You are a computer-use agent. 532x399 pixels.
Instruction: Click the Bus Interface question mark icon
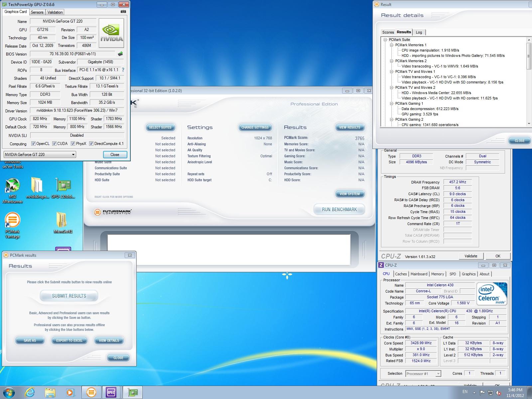tap(123, 70)
